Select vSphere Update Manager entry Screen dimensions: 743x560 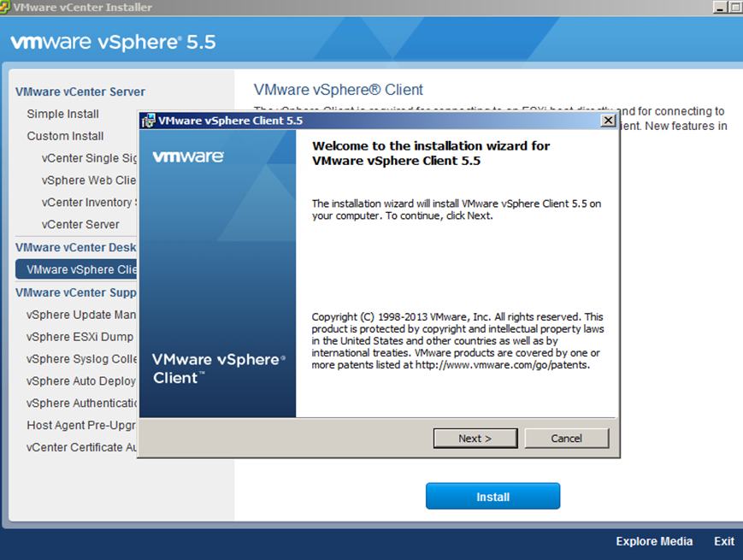[x=81, y=315]
